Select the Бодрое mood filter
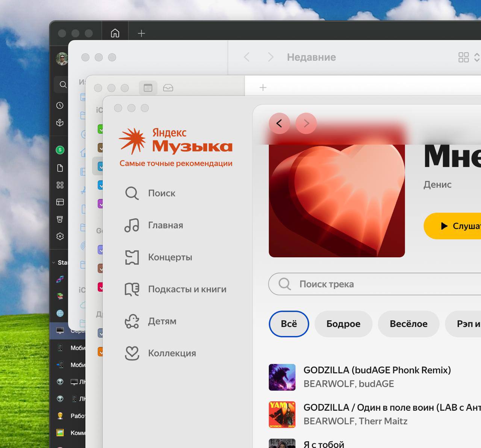Viewport: 481px width, 448px height. (x=343, y=324)
